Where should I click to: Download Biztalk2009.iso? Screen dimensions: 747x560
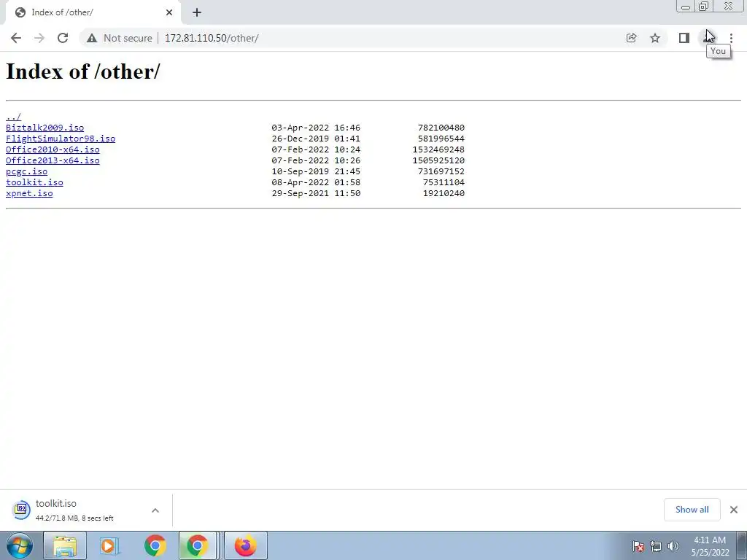(x=44, y=128)
